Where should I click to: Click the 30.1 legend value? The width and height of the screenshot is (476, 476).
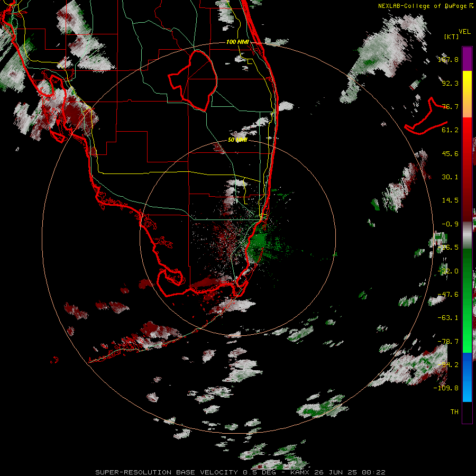(x=450, y=177)
